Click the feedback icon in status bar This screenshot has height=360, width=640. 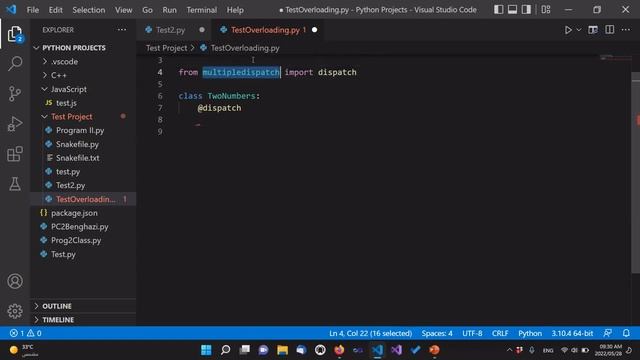pyautogui.click(x=608, y=333)
